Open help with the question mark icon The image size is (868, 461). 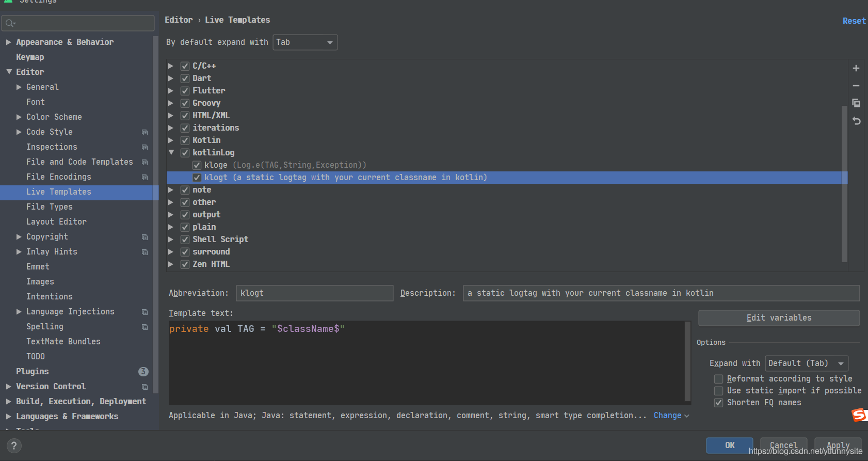tap(14, 446)
